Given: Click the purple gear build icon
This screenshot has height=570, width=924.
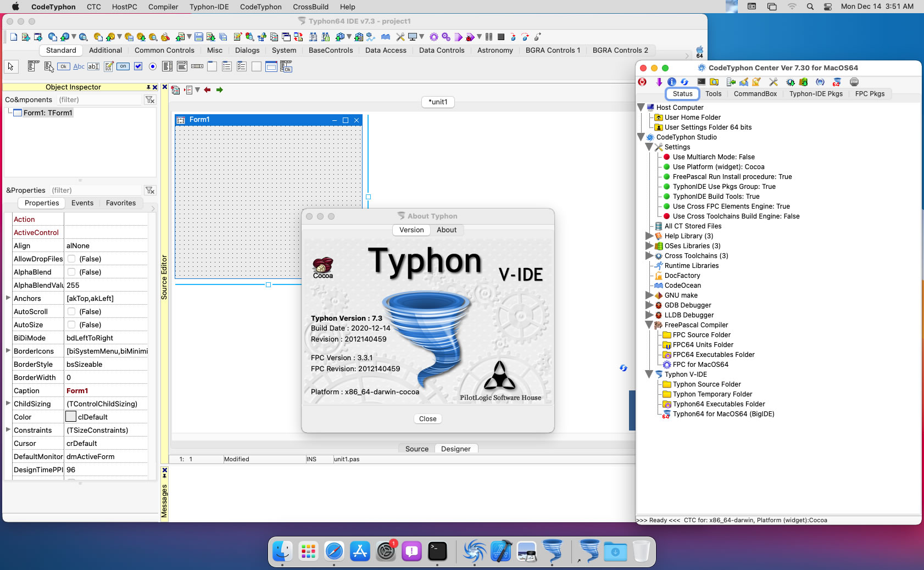Looking at the screenshot, I should click(x=434, y=37).
